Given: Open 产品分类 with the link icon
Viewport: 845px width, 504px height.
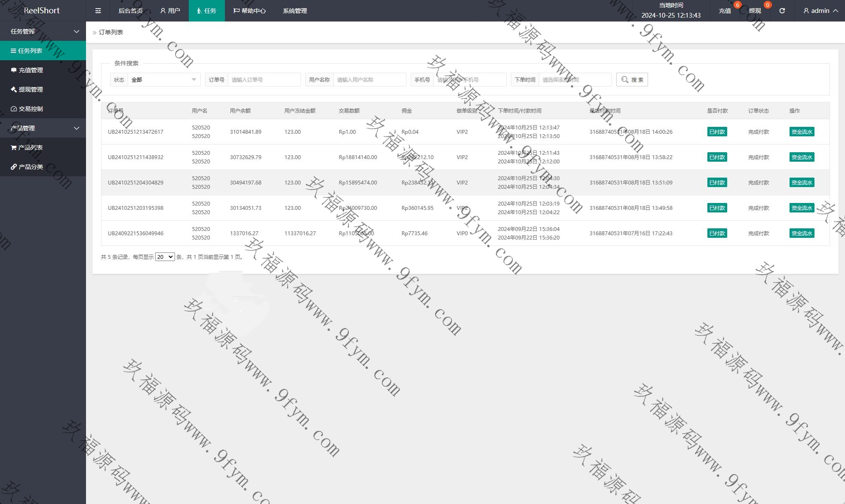Looking at the screenshot, I should click(31, 167).
